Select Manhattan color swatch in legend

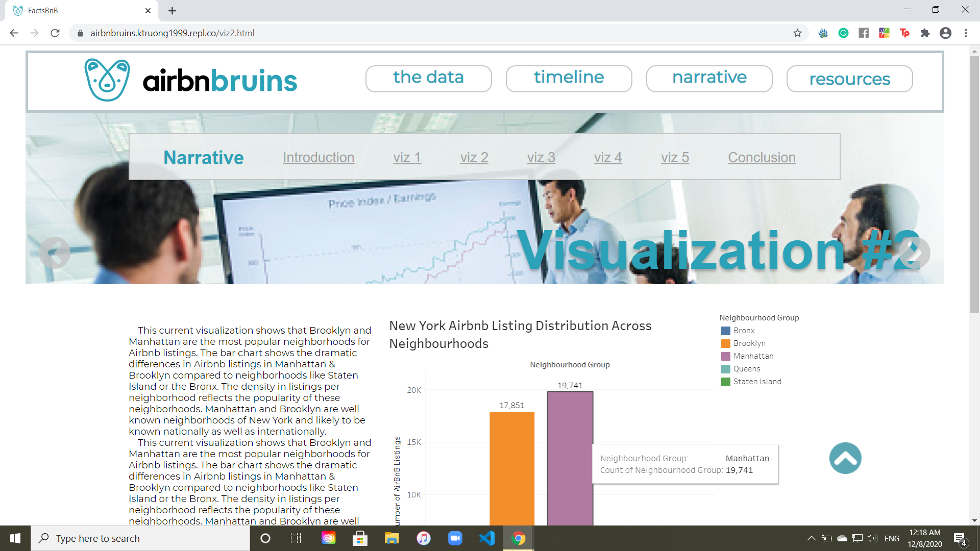(725, 356)
